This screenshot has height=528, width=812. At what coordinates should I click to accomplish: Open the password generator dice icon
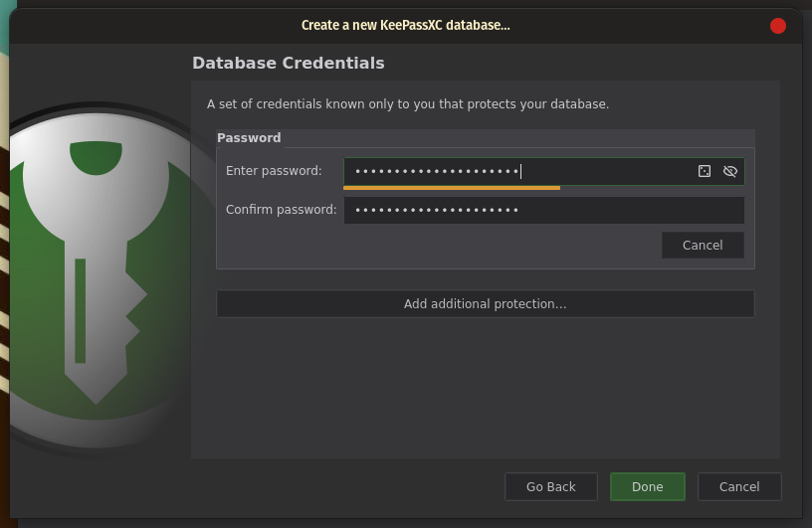[705, 171]
